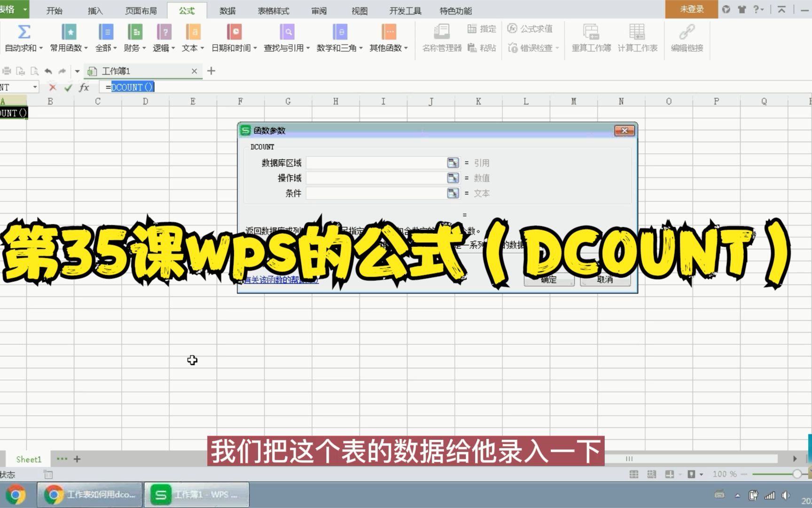Open the 开始 (Home) tab
Viewport: 812px width, 508px height.
[55, 10]
